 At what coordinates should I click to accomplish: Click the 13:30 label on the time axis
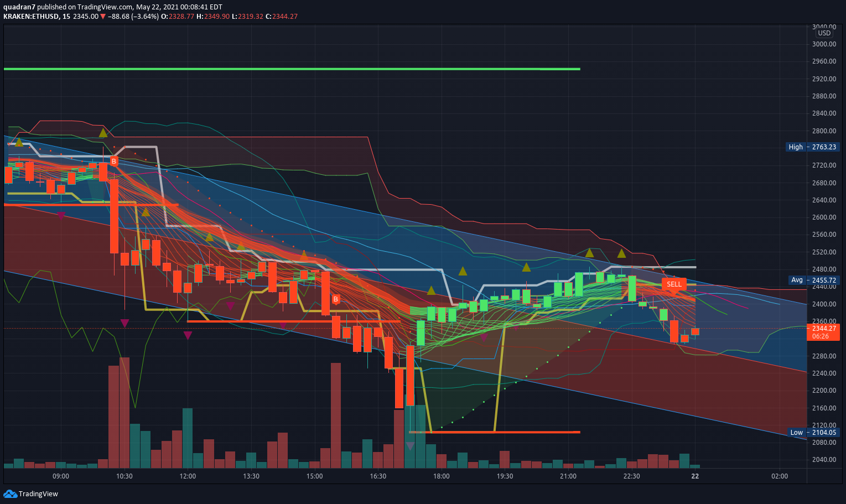251,476
